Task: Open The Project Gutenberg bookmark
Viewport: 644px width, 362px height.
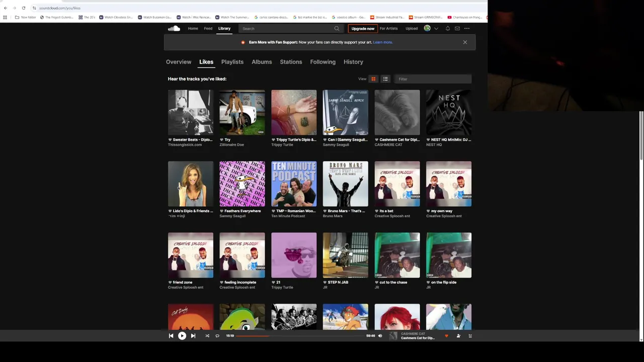Action: point(56,17)
